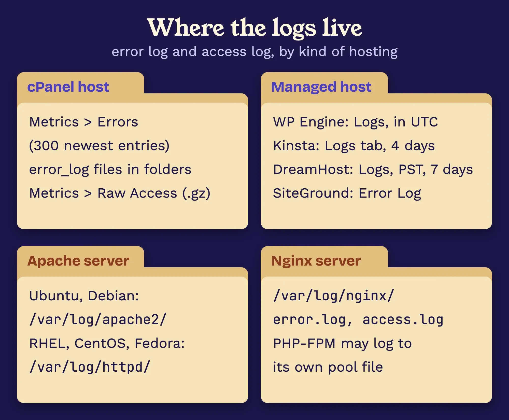Click 'error.log, access.log'
This screenshot has height=420, width=509.
point(358,320)
